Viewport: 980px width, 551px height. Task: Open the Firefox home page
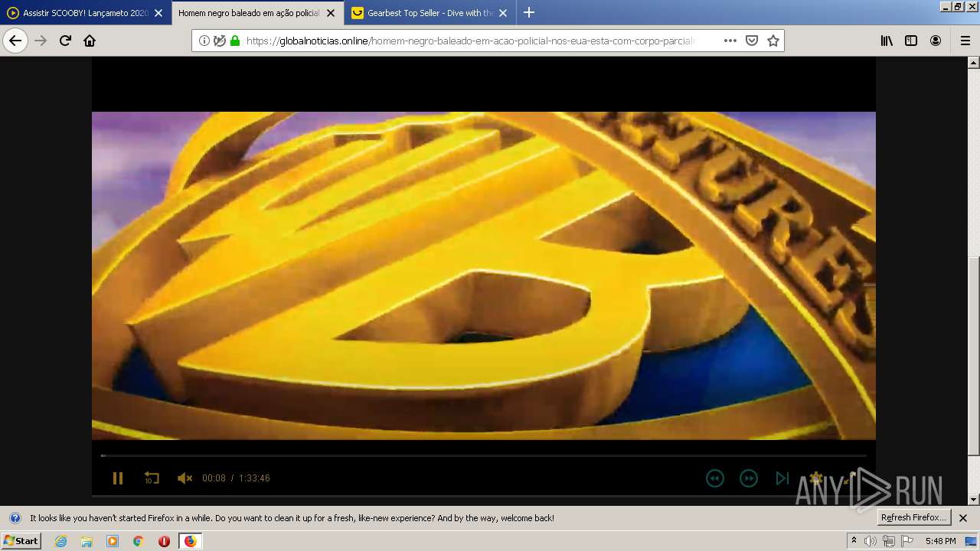(90, 41)
